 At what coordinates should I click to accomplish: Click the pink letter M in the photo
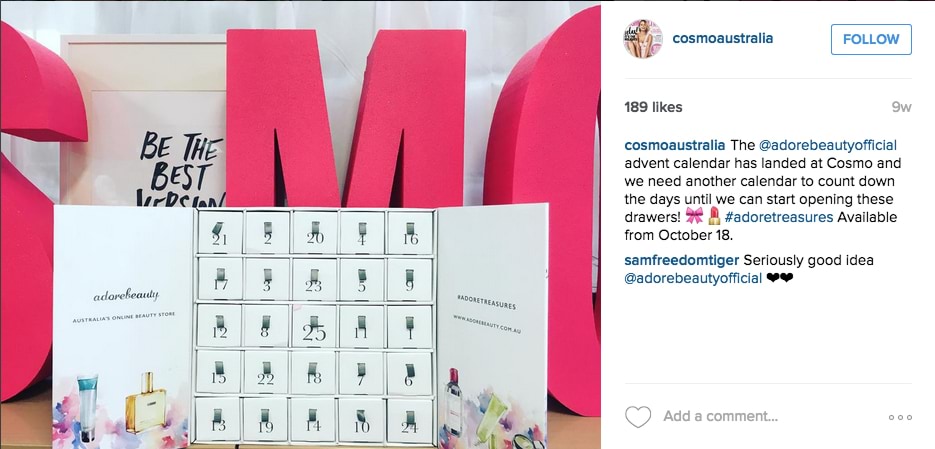click(345, 118)
